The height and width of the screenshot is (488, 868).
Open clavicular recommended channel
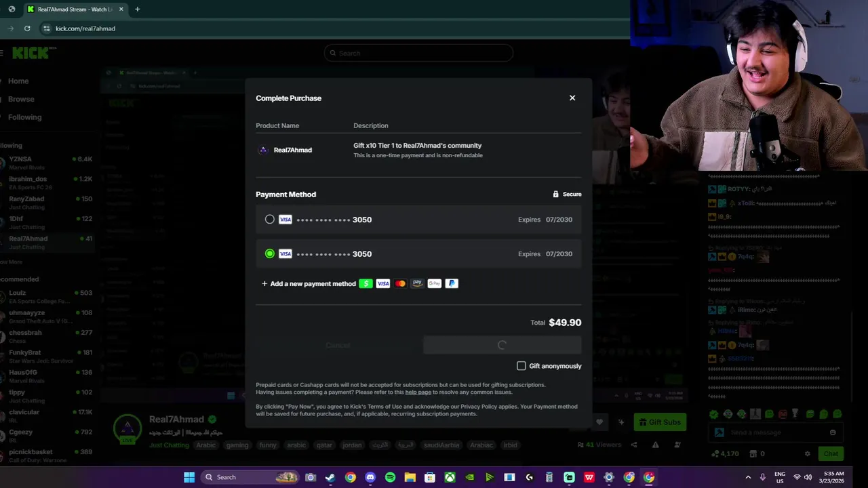point(46,415)
